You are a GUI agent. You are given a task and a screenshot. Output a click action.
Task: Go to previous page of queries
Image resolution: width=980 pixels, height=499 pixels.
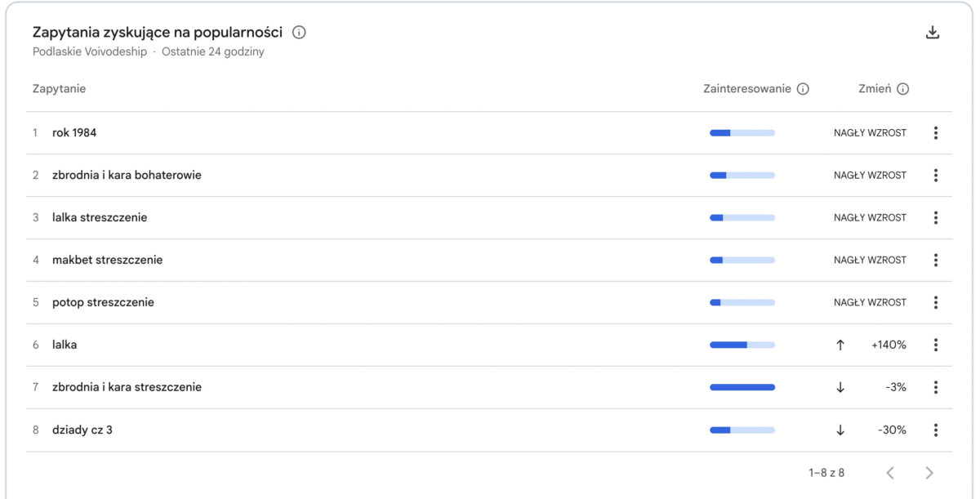pos(890,473)
